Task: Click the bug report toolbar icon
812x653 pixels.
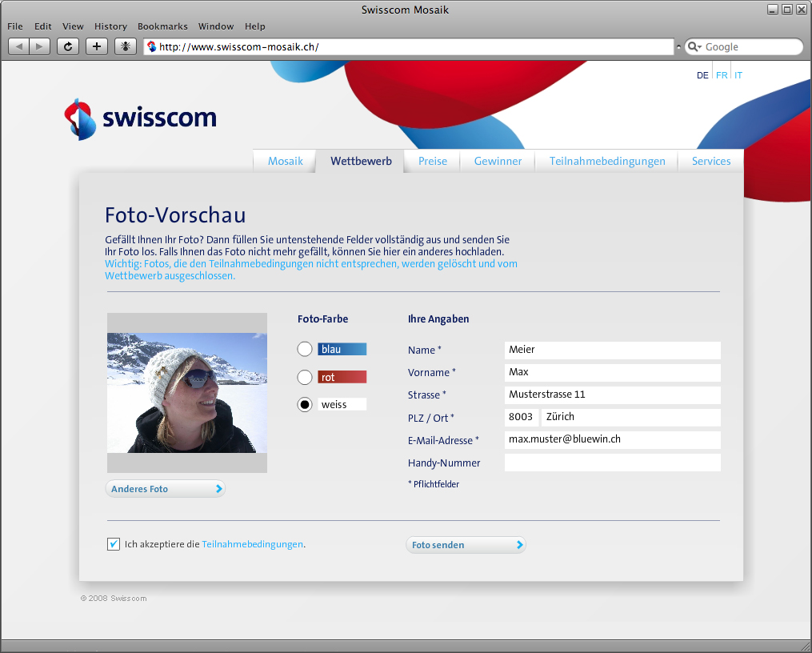Action: (x=126, y=46)
